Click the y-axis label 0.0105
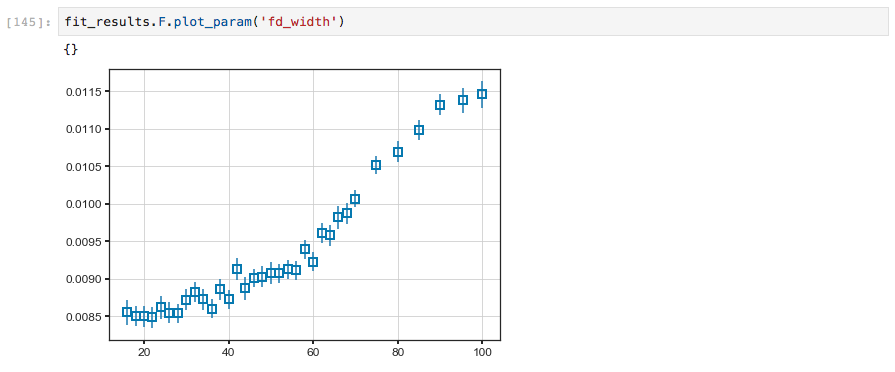 tap(83, 167)
